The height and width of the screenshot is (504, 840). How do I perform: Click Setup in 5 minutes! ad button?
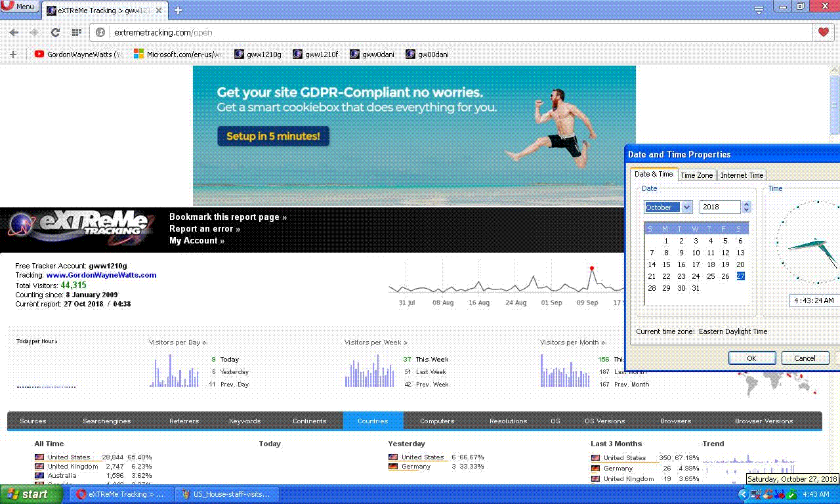273,136
